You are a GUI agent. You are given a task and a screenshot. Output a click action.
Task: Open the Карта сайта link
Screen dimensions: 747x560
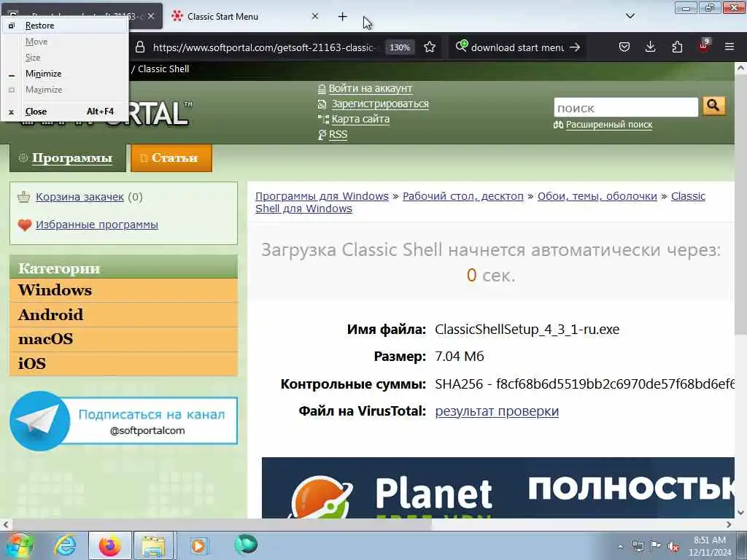point(360,119)
